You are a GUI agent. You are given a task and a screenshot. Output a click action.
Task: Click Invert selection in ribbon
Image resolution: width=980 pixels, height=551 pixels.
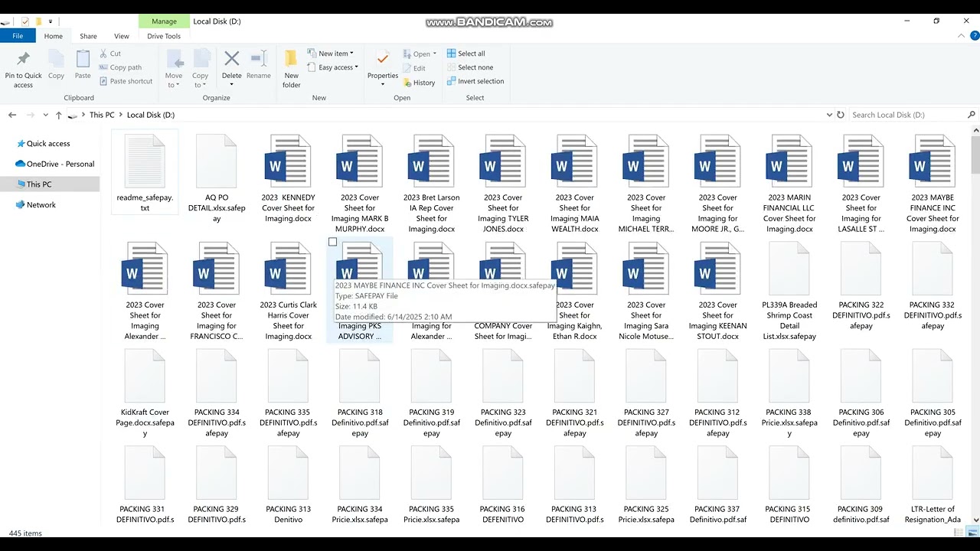coord(475,81)
